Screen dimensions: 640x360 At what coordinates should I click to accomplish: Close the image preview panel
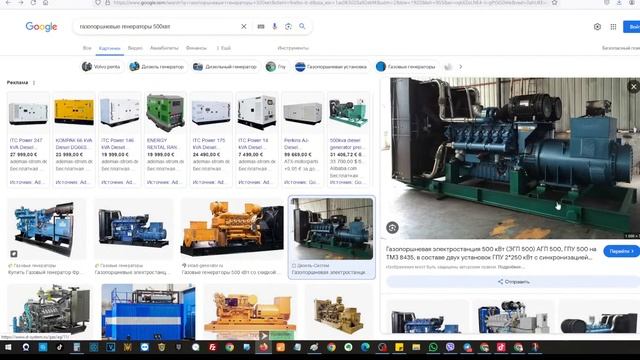click(x=633, y=87)
